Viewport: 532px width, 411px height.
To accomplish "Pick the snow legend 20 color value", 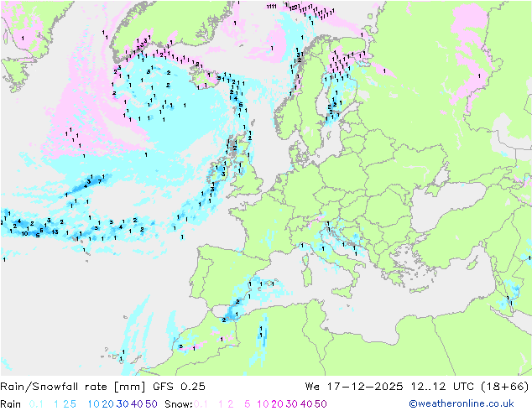I will (277, 404).
